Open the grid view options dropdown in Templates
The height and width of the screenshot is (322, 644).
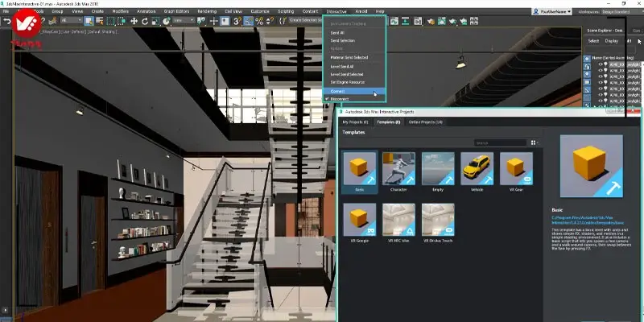535,142
